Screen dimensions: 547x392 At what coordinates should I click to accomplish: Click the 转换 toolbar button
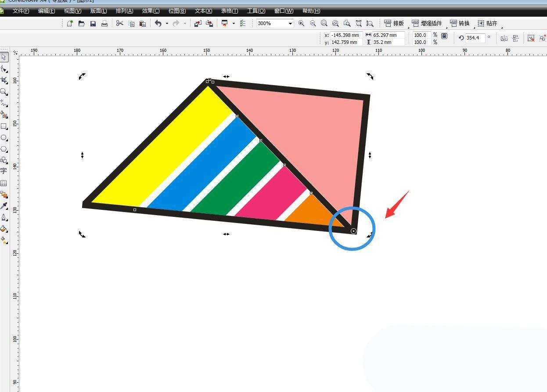pyautogui.click(x=460, y=24)
